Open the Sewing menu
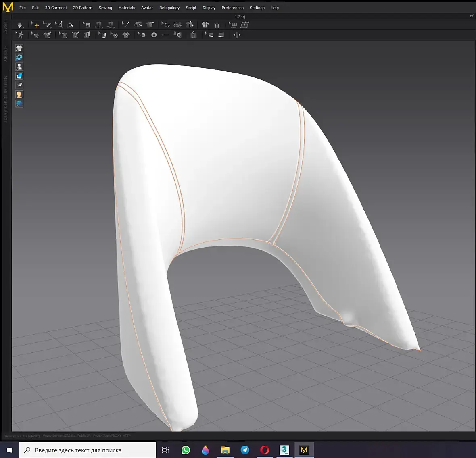The width and height of the screenshot is (476, 458). coord(105,8)
